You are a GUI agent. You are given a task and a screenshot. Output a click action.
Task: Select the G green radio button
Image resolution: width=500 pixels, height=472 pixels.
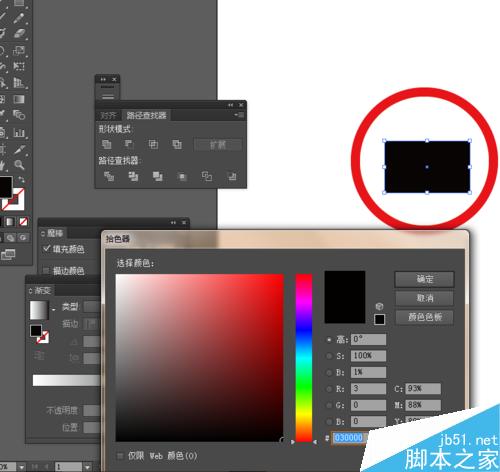[x=329, y=405]
